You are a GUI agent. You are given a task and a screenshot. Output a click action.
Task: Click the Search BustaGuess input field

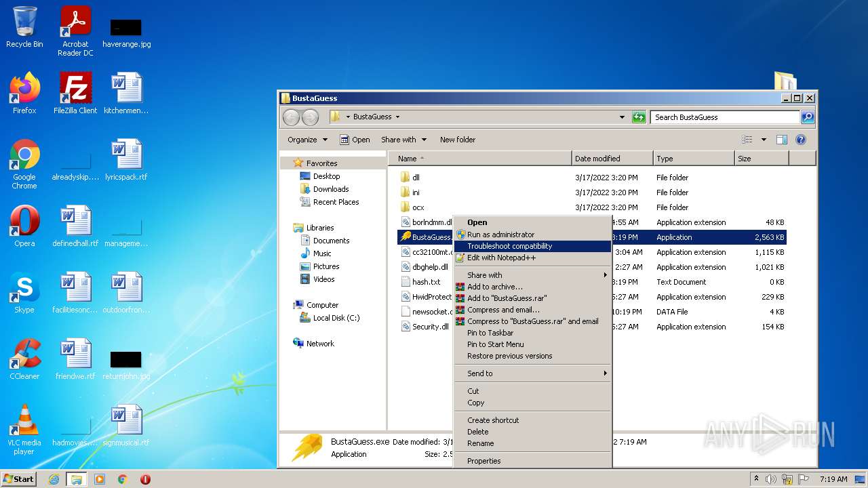725,117
